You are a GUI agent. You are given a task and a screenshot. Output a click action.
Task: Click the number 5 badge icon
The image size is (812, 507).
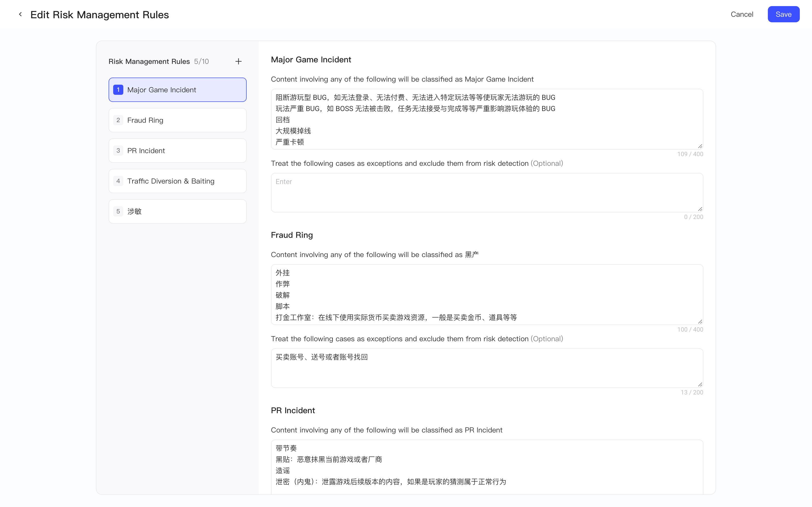tap(118, 212)
